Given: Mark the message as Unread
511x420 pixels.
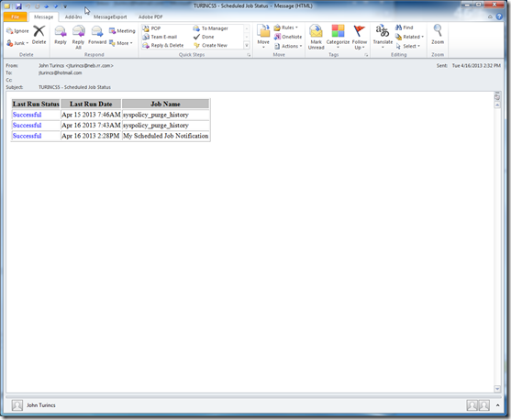Looking at the screenshot, I should point(316,38).
